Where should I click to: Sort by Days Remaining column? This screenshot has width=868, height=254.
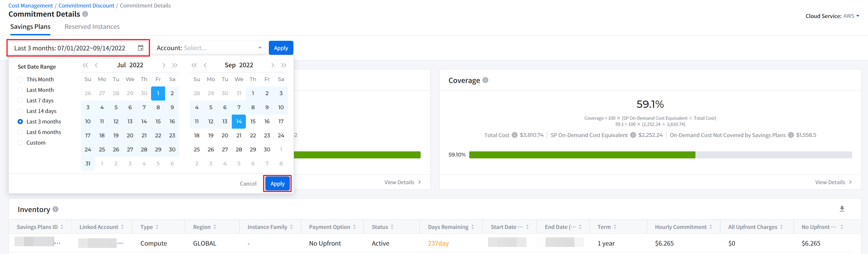click(473, 227)
